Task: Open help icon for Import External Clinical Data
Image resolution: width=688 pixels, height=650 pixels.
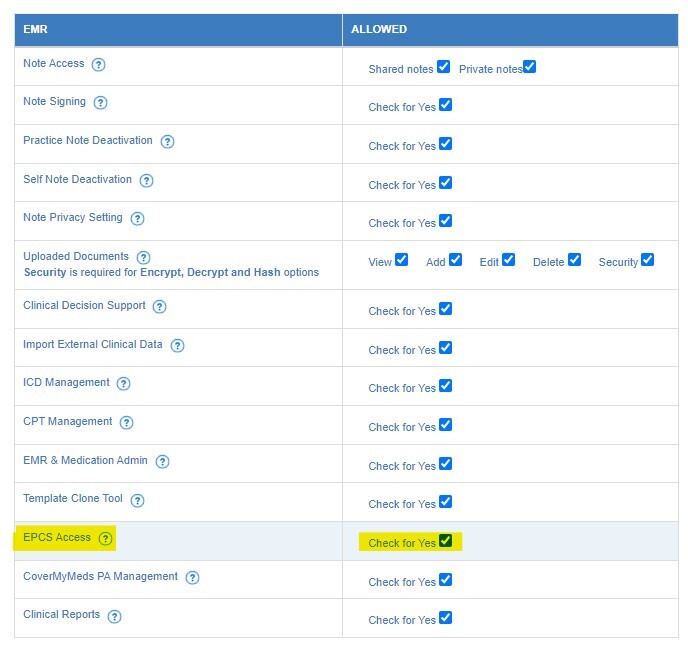Action: (177, 346)
